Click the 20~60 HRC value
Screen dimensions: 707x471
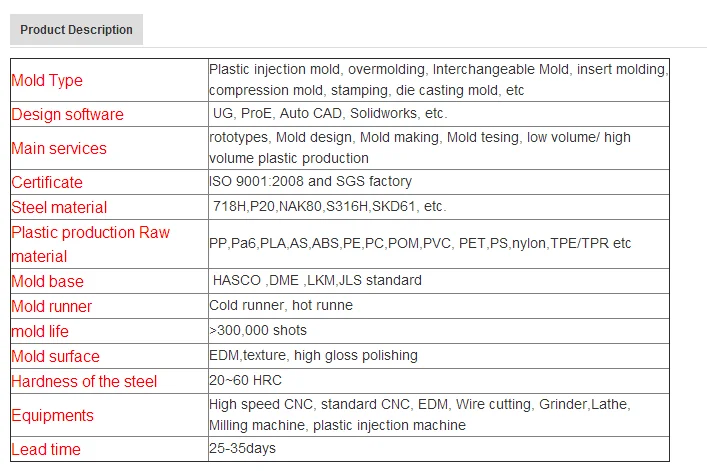pyautogui.click(x=245, y=380)
